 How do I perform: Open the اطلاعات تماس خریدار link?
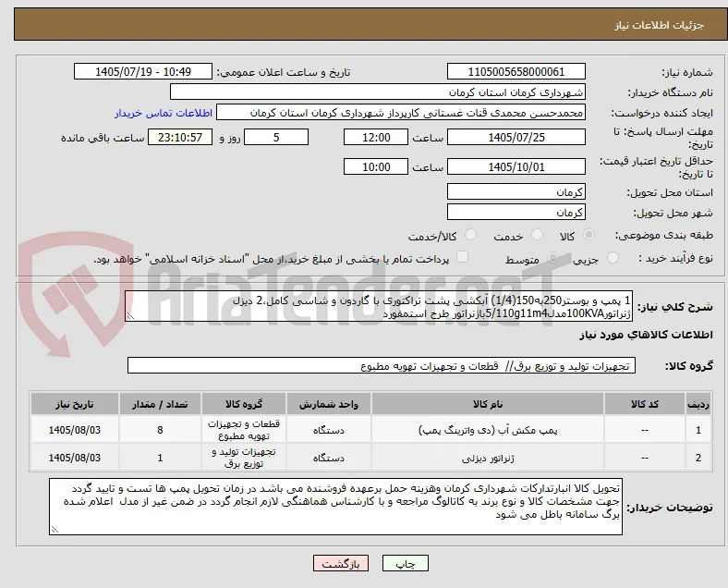(164, 113)
